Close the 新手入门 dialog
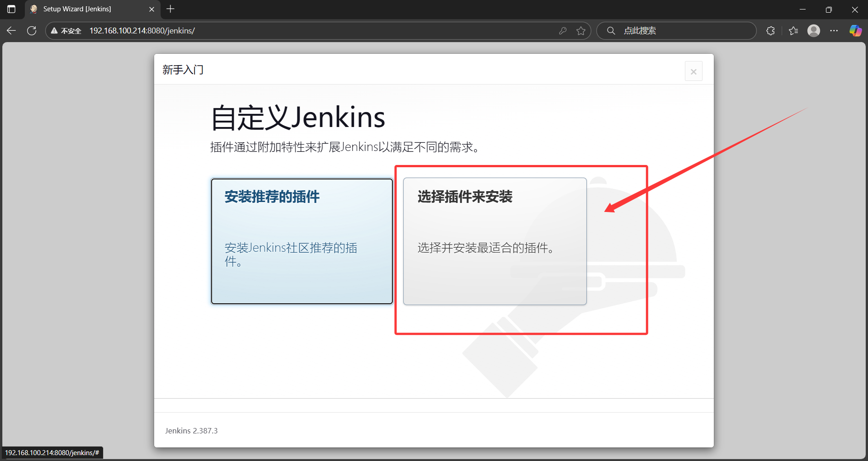This screenshot has width=868, height=461. coord(693,71)
